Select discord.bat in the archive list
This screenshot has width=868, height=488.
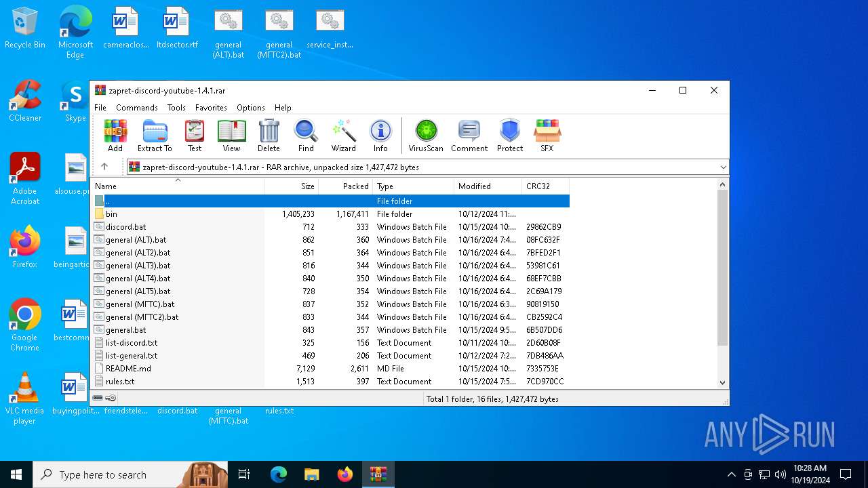click(x=330, y=226)
